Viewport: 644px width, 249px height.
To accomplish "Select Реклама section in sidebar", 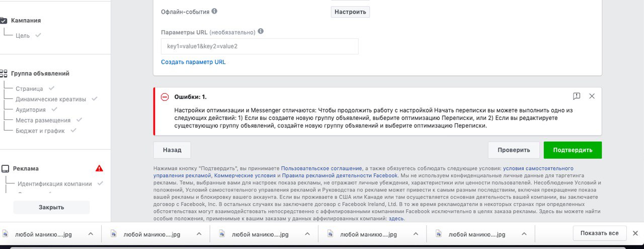I will coord(26,169).
